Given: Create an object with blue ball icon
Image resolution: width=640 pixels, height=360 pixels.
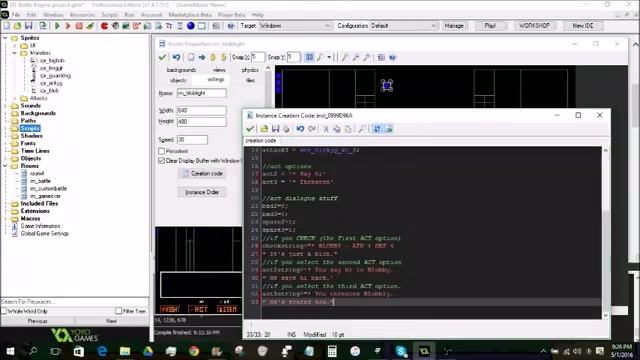Looking at the screenshot, I should tap(191, 26).
